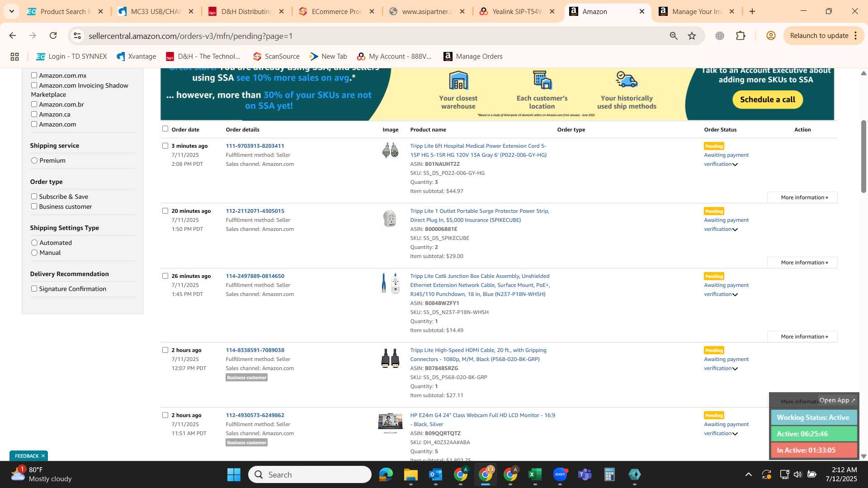868x488 pixels.
Task: Reload the Seller Central page
Action: tap(53, 36)
